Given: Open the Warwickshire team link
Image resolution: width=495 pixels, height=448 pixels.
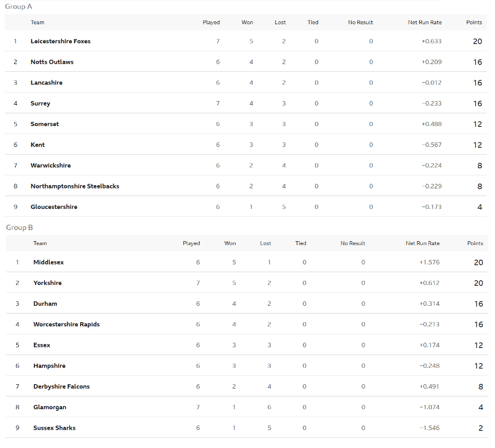Looking at the screenshot, I should [x=51, y=165].
